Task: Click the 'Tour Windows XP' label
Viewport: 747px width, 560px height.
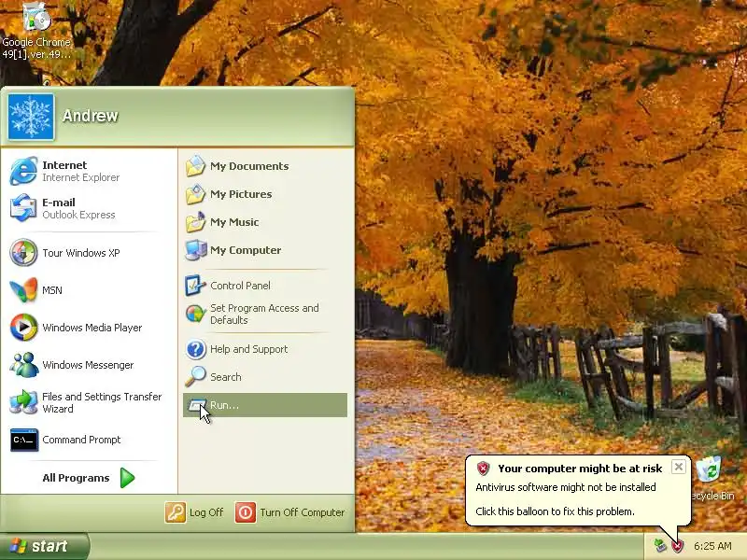Action: (81, 253)
